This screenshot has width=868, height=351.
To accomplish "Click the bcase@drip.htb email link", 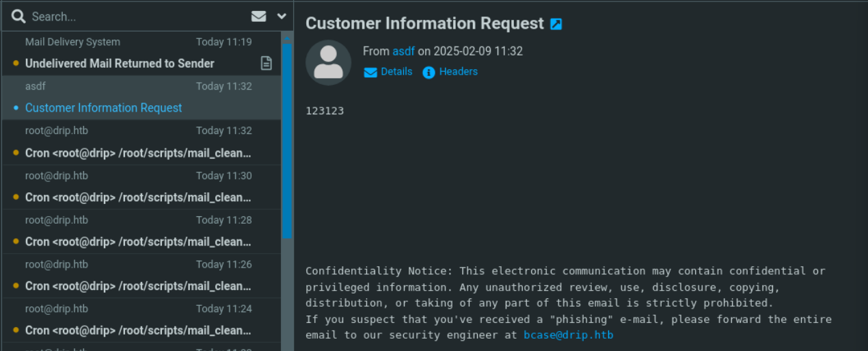I will pos(568,335).
